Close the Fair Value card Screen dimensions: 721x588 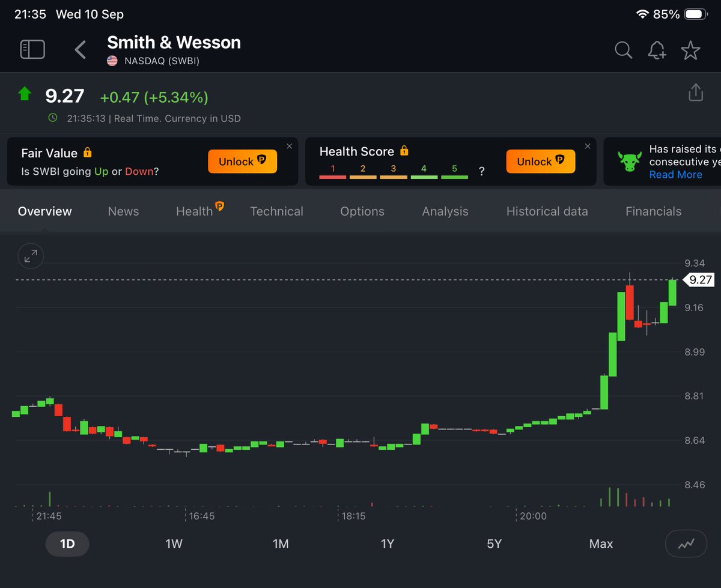click(x=290, y=146)
